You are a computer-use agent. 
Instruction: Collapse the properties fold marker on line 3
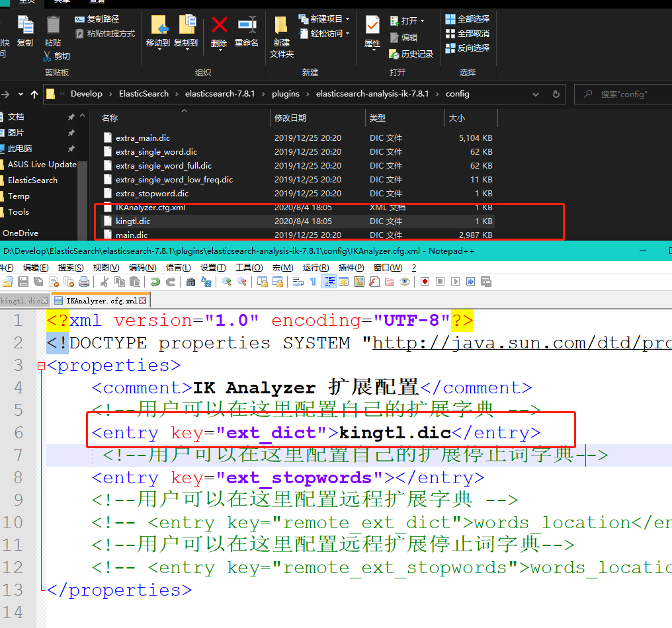pyautogui.click(x=42, y=366)
